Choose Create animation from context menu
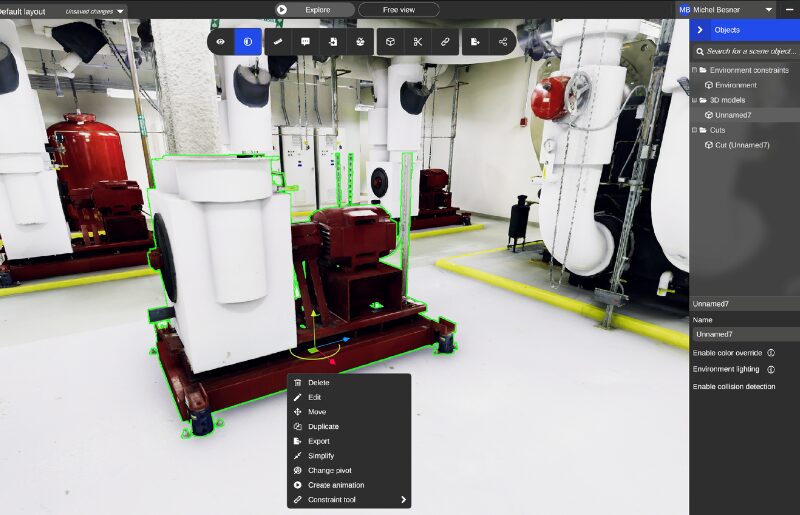Viewport: 800px width, 515px height. (349, 485)
